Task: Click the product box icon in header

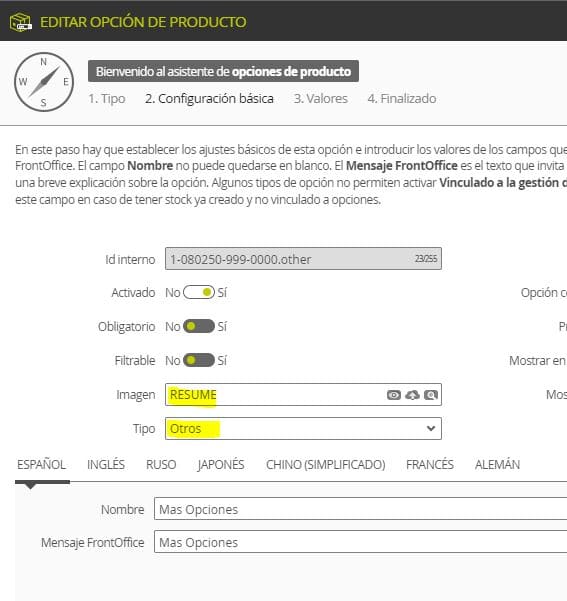Action: click(21, 22)
